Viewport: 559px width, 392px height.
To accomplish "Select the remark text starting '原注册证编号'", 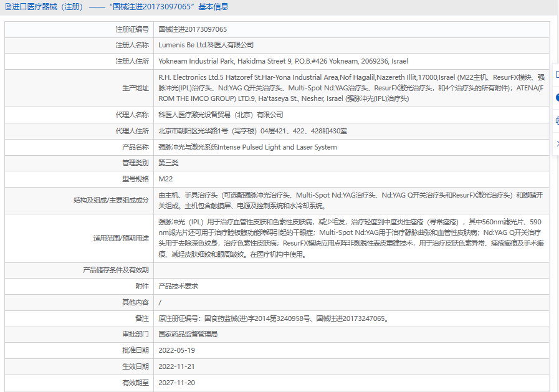I will [x=274, y=318].
